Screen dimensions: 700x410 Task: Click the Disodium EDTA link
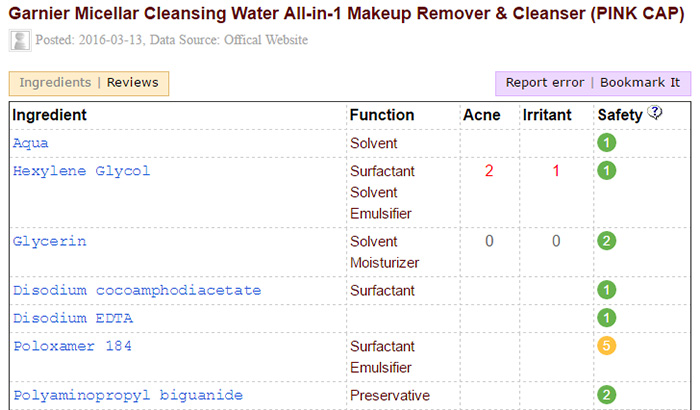(72, 318)
